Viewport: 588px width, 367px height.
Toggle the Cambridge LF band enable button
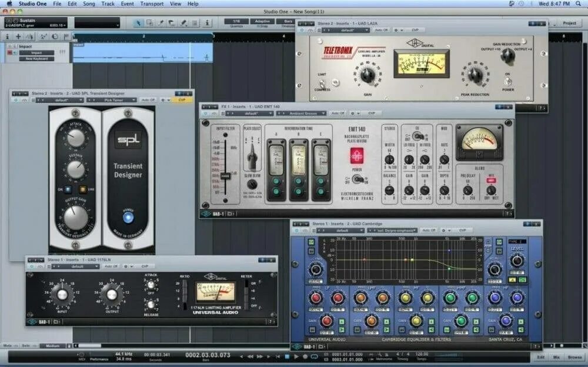tap(312, 330)
